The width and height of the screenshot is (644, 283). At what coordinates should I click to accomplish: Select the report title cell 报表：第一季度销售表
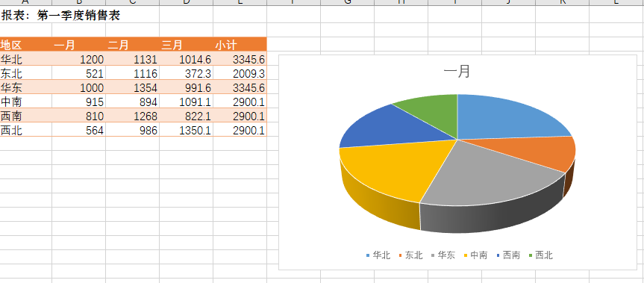(60, 16)
